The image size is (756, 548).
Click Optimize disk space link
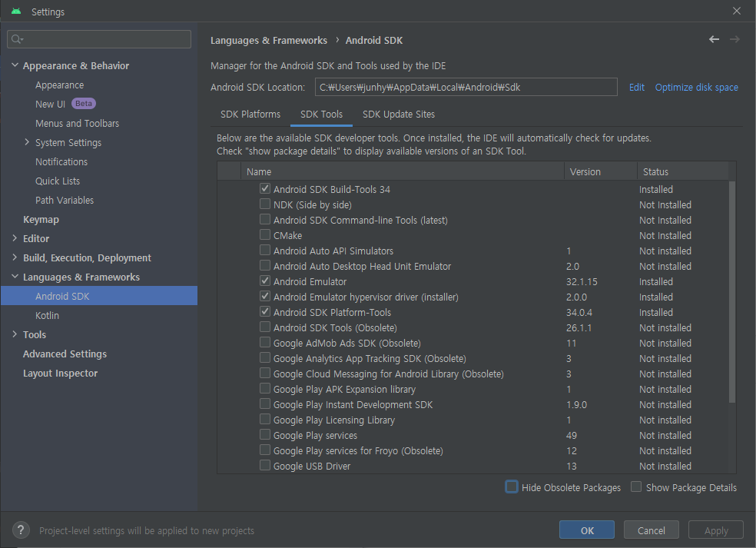pyautogui.click(x=696, y=88)
